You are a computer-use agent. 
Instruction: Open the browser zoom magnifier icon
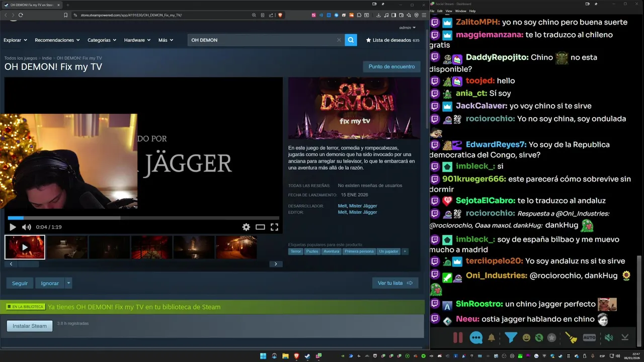coord(255,15)
